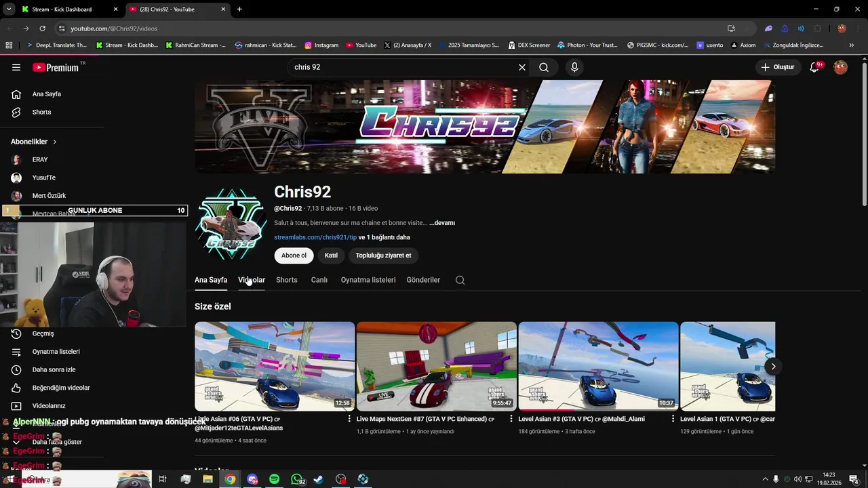Click the YouTube Premium logo
The image size is (868, 488).
point(56,67)
